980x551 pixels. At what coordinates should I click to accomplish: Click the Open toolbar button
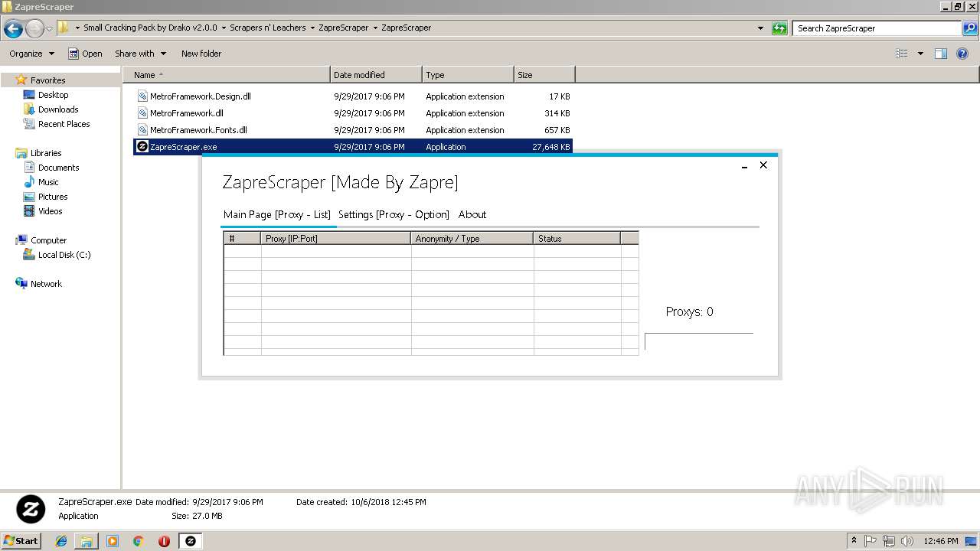(85, 54)
